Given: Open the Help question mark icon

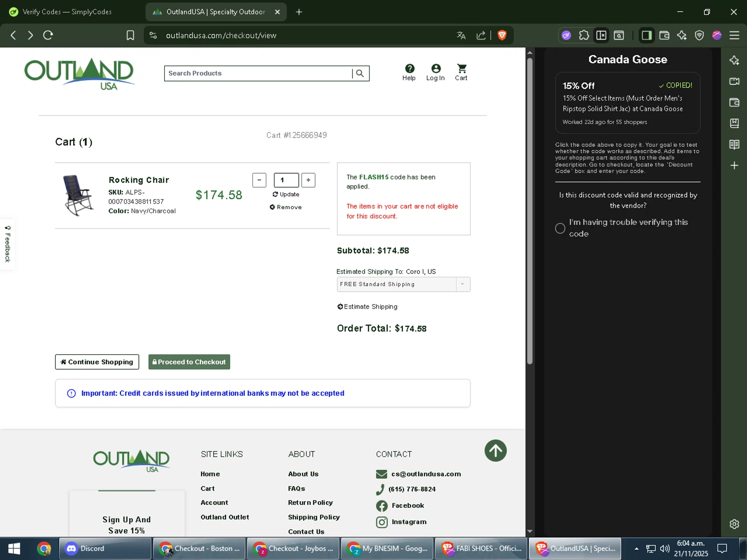Looking at the screenshot, I should [x=409, y=72].
